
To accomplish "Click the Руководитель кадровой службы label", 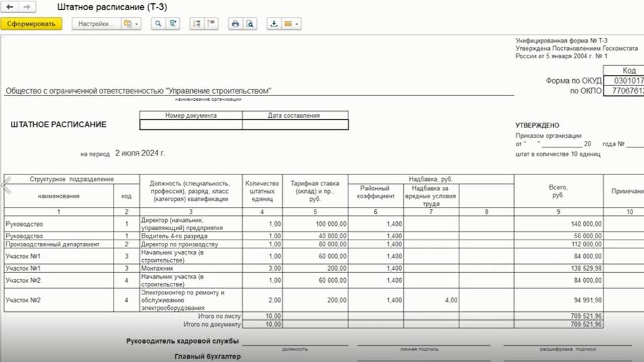I will pyautogui.click(x=183, y=341).
